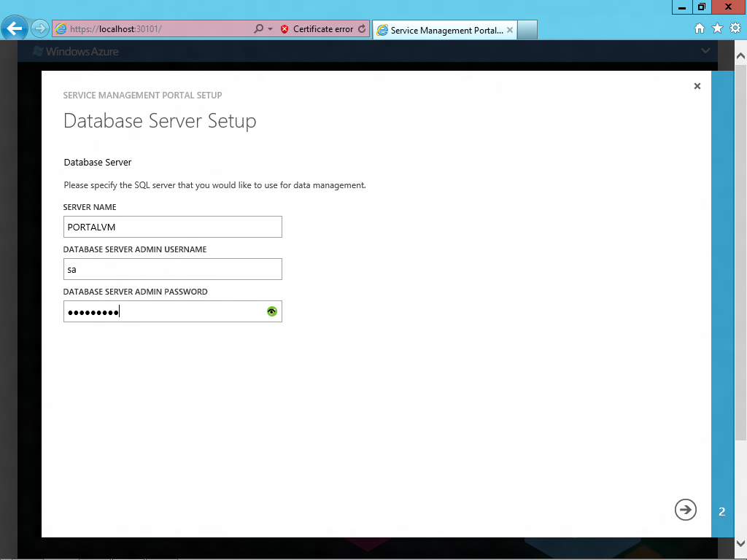Open a new blank browser tab
The image size is (747, 560).
click(527, 30)
